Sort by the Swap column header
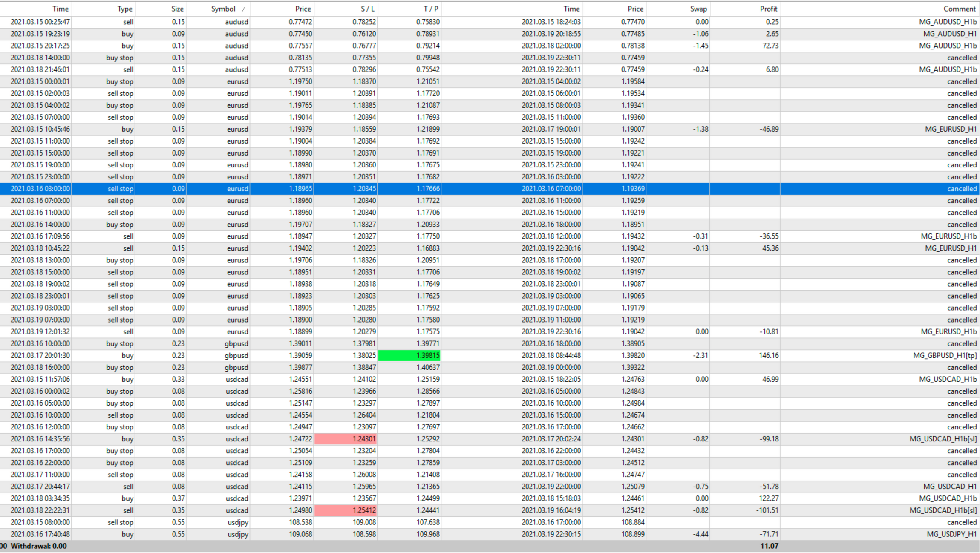This screenshot has width=980, height=553. pyautogui.click(x=698, y=9)
